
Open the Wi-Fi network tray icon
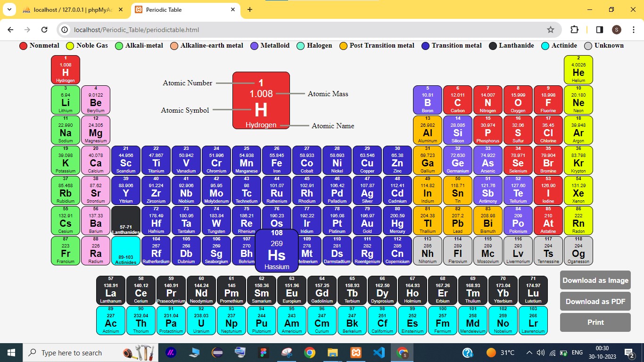553,353
